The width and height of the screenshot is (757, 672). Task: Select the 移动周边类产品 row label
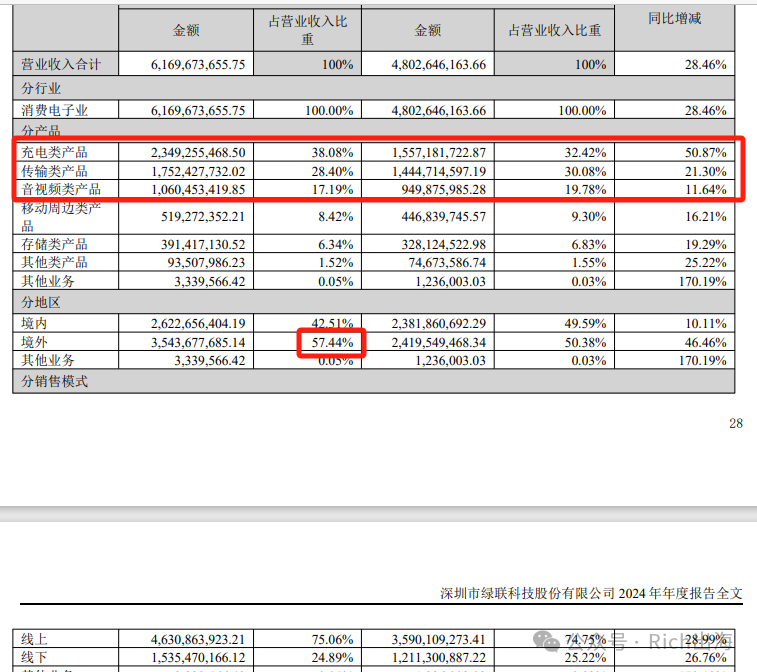(61, 217)
